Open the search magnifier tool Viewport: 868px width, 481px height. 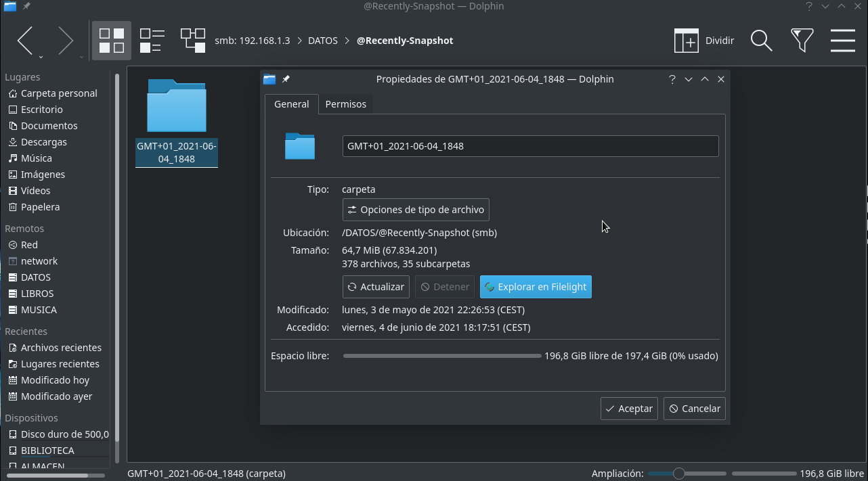tap(762, 41)
